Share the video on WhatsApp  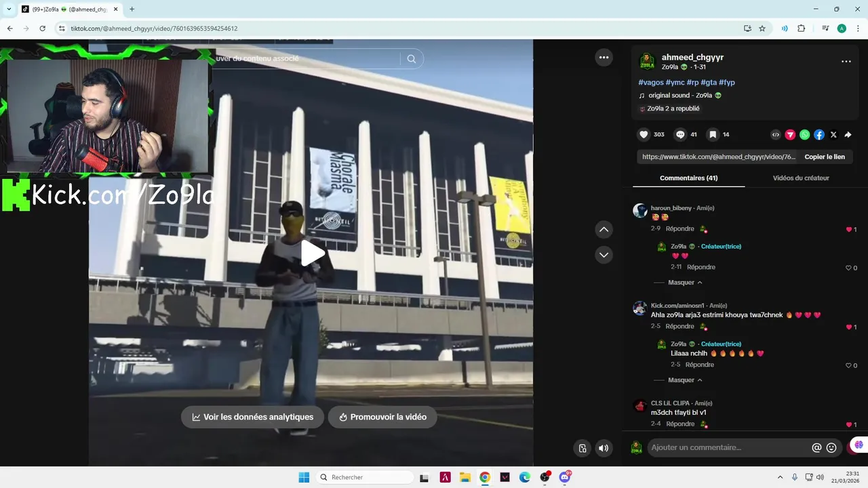click(x=804, y=135)
